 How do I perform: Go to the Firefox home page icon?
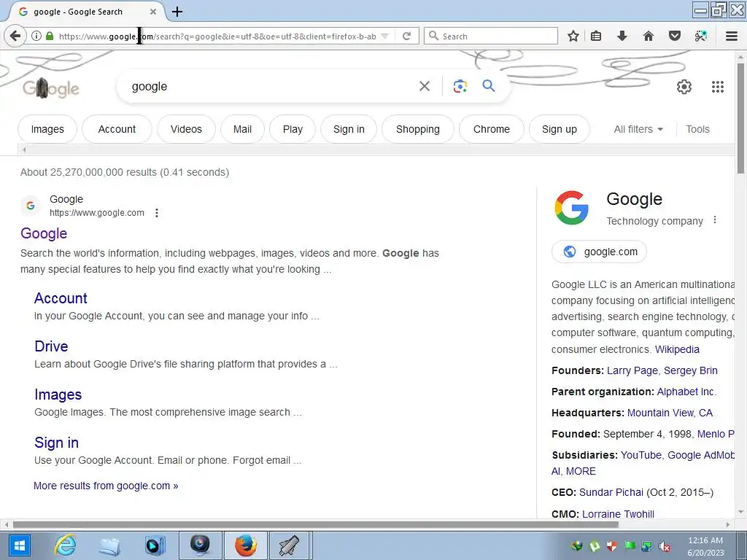648,36
